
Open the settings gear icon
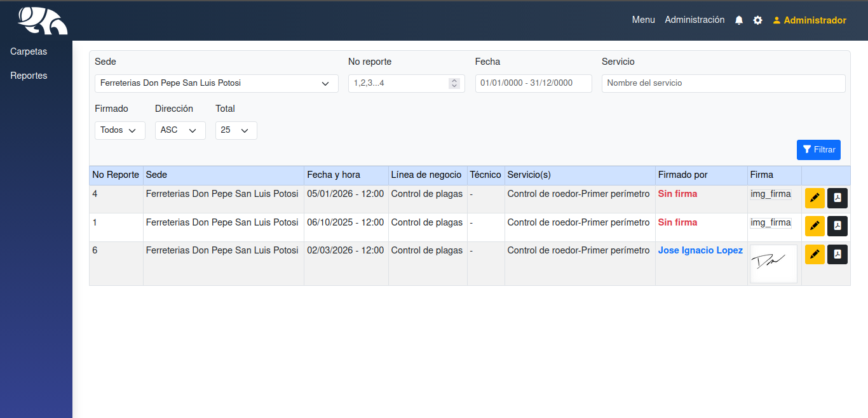pyautogui.click(x=757, y=20)
